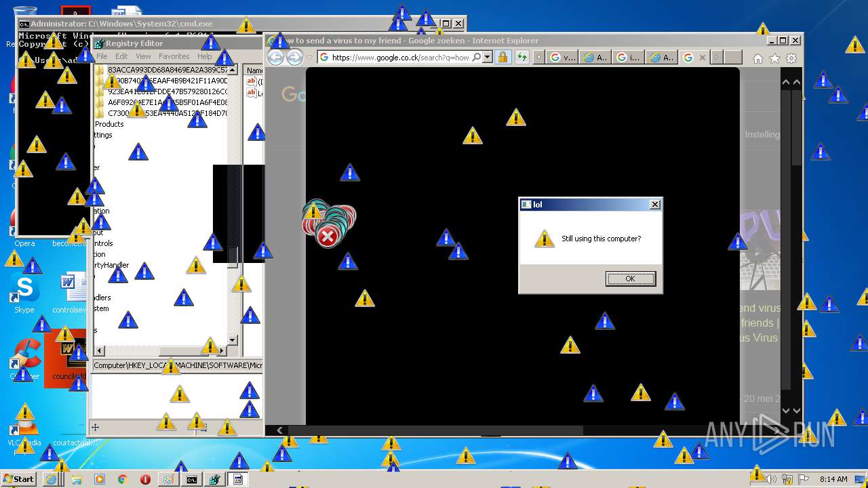Image resolution: width=868 pixels, height=488 pixels.
Task: Open the CCleaner desktop shortcut
Action: click(x=24, y=359)
